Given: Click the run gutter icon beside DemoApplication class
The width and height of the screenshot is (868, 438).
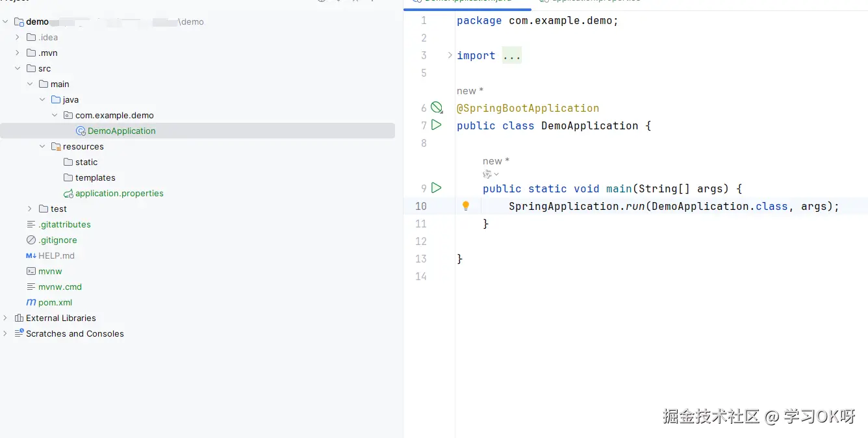Looking at the screenshot, I should (437, 125).
